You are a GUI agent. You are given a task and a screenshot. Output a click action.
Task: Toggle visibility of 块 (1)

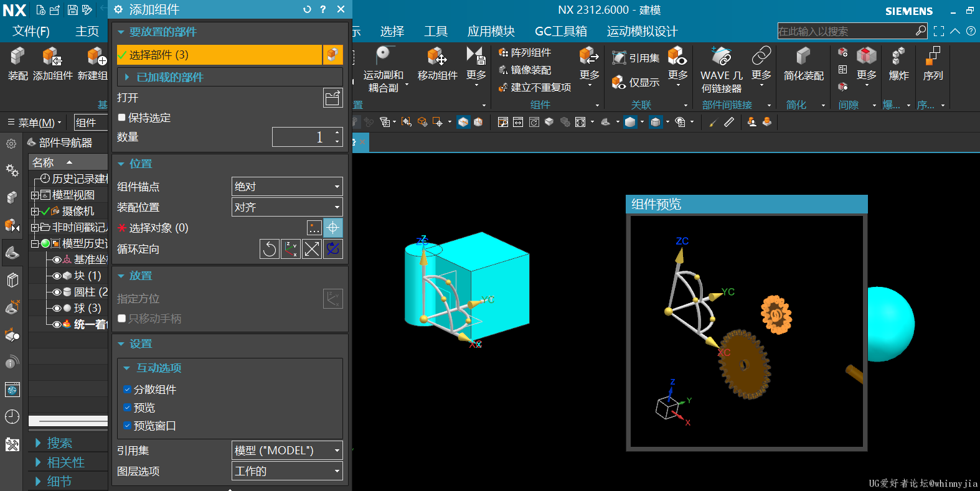tap(57, 276)
